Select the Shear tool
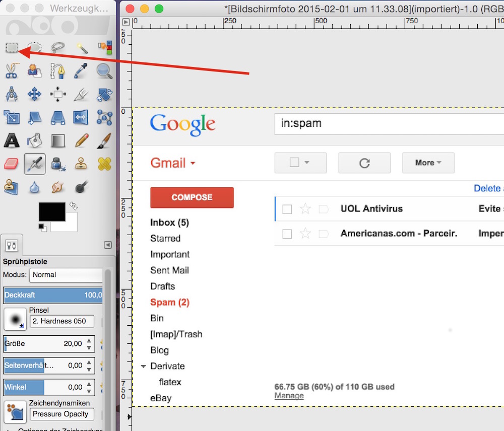The width and height of the screenshot is (504, 431). (34, 117)
